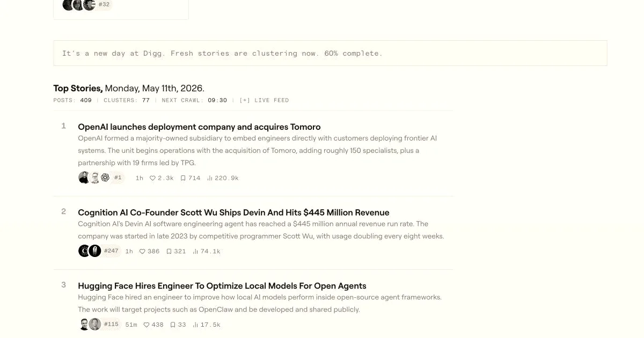Open OpenAI logo avatar on first story
This screenshot has height=338, width=644.
[x=105, y=178]
